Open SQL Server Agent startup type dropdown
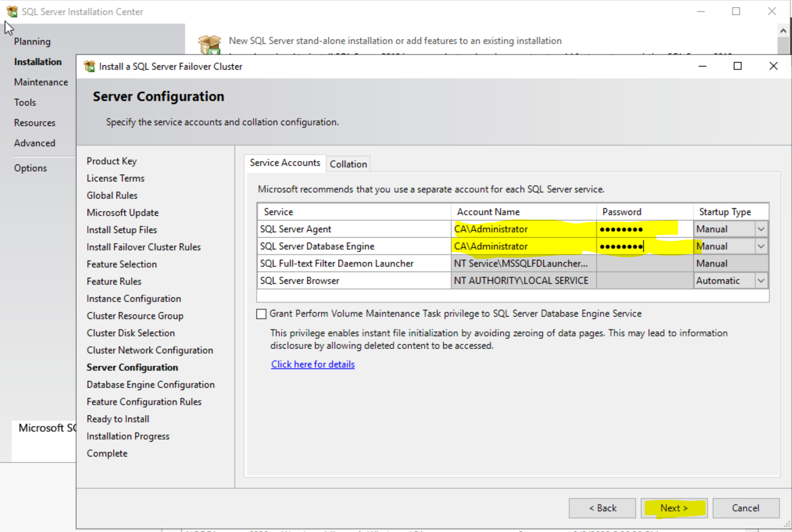792x532 pixels. pyautogui.click(x=761, y=229)
